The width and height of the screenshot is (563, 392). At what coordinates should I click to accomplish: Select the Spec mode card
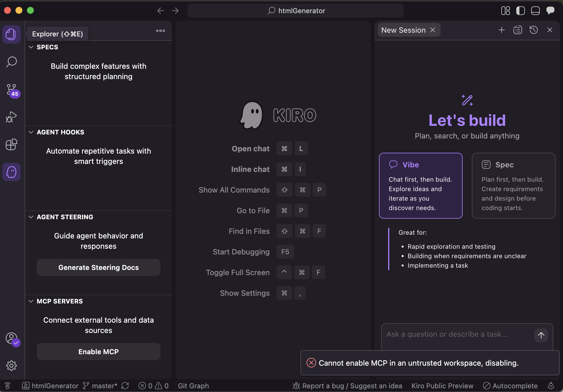pyautogui.click(x=514, y=186)
